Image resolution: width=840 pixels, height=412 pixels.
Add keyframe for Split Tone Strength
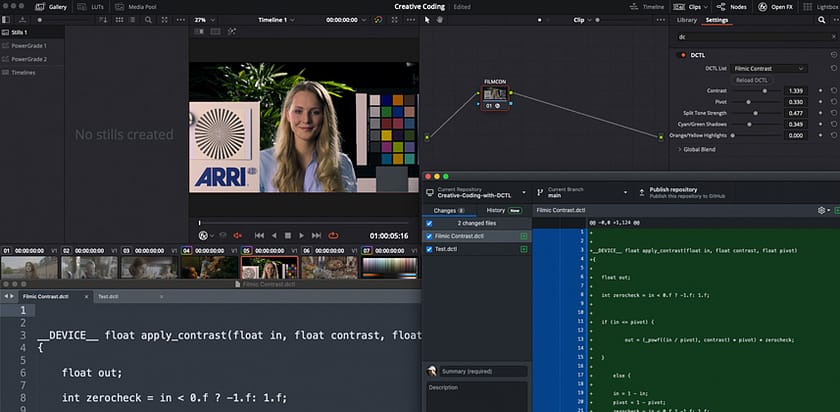[820, 113]
